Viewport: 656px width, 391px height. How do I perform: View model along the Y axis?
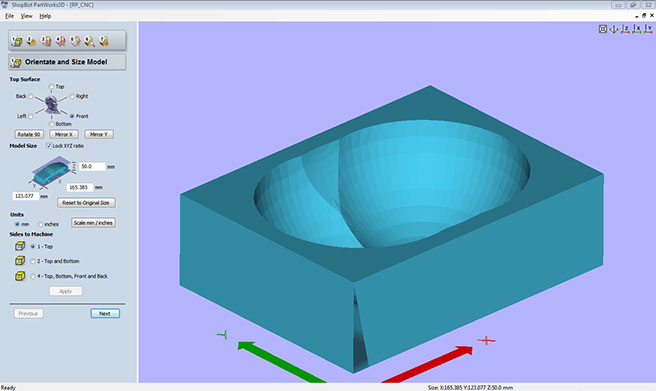tap(648, 29)
